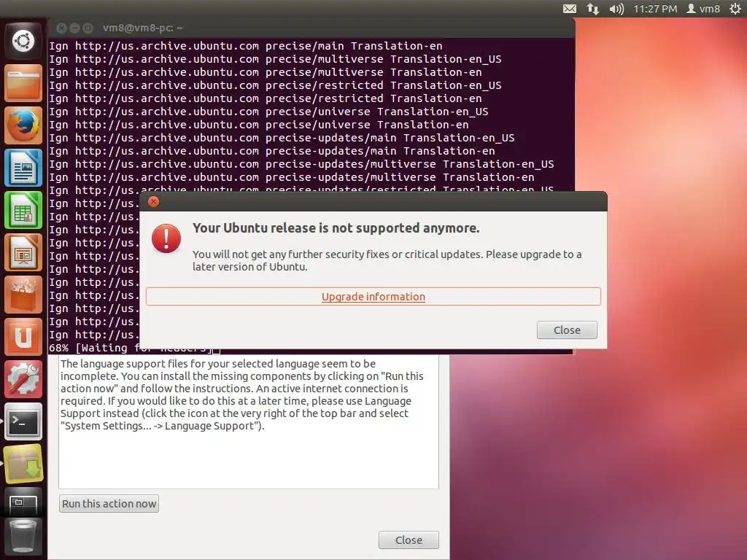
Task: Open the Ubuntu Dash home launcher
Action: [x=23, y=41]
